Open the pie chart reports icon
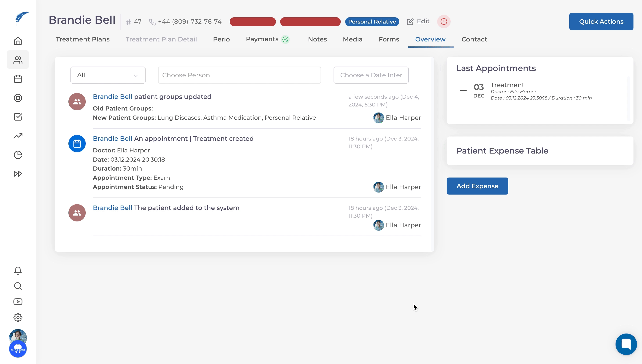 [x=18, y=155]
